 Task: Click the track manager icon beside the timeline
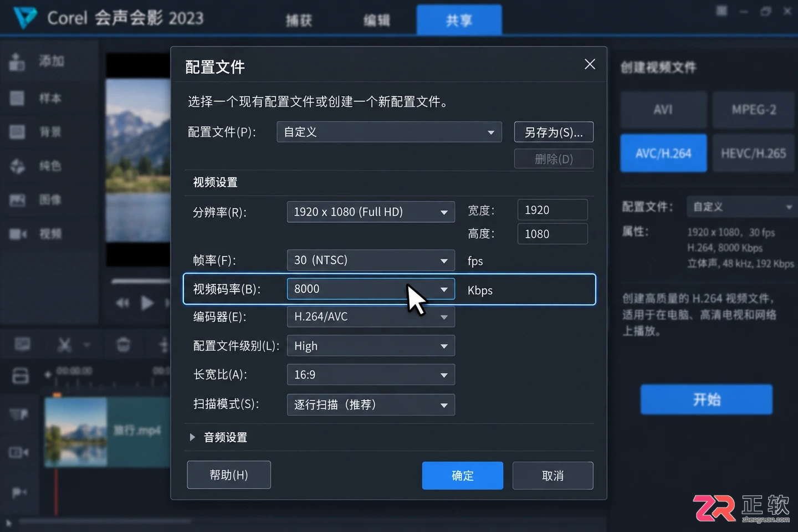pos(20,376)
